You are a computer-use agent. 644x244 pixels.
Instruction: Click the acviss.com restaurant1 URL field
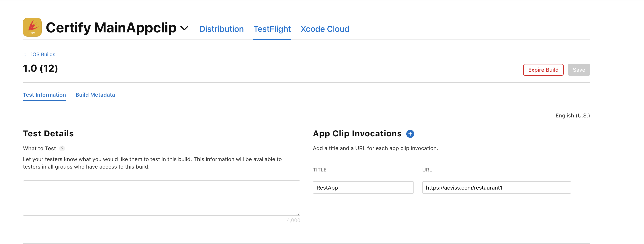coord(496,188)
